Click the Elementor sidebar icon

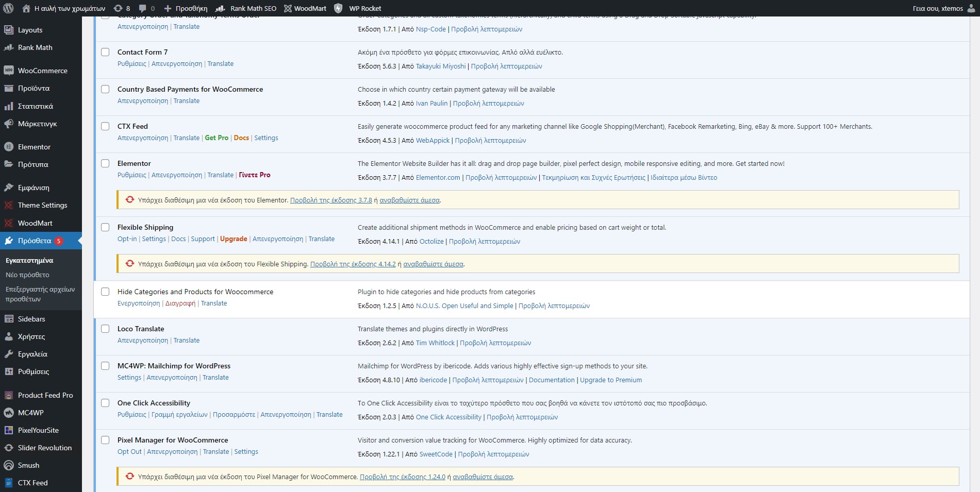pyautogui.click(x=9, y=147)
